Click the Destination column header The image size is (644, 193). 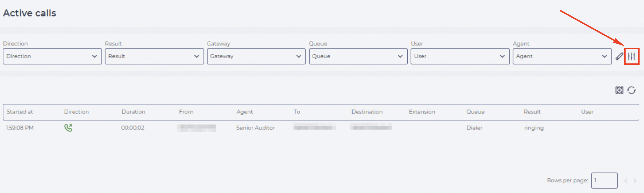click(367, 112)
